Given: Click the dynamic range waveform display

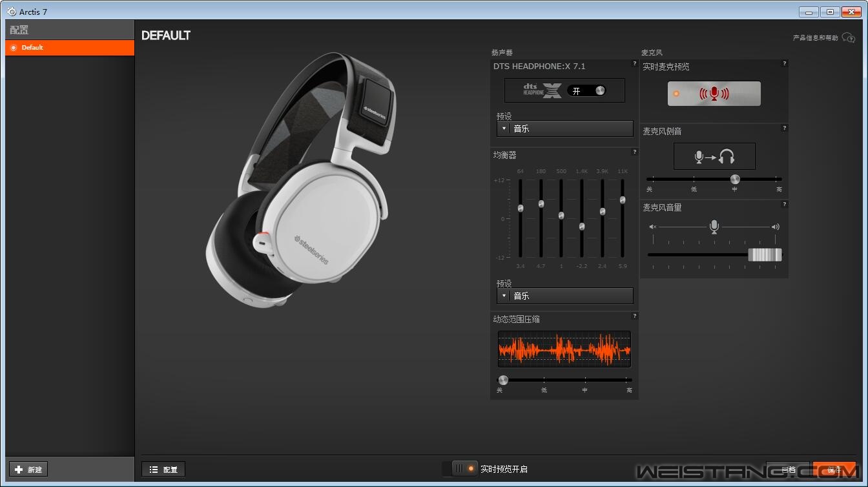Looking at the screenshot, I should coord(564,349).
